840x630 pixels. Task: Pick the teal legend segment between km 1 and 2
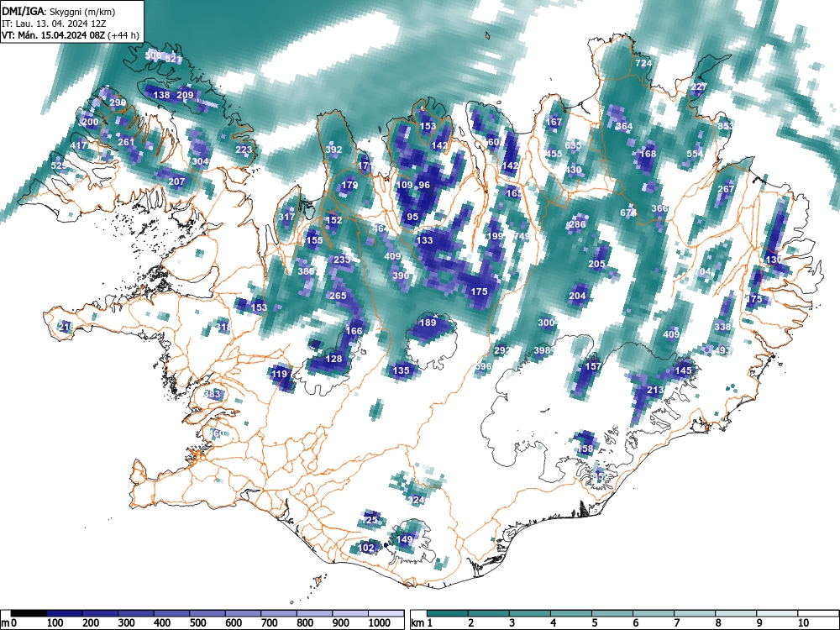point(448,613)
